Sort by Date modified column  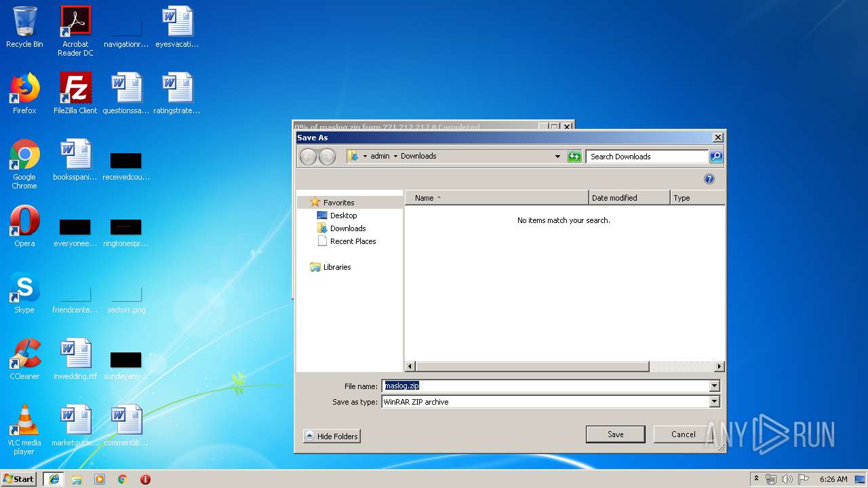pyautogui.click(x=629, y=198)
